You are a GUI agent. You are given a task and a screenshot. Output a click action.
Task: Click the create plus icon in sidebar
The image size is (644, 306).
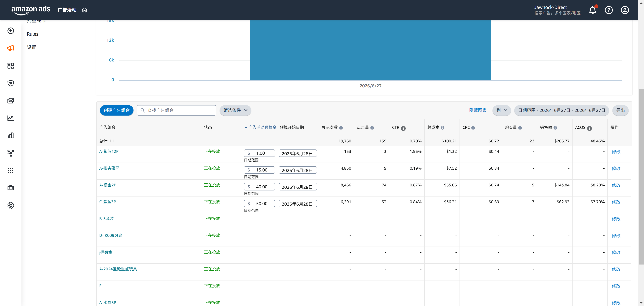point(11,31)
